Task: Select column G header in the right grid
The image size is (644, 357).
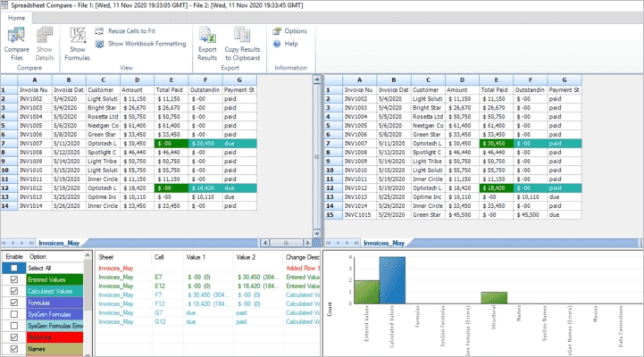Action: (565, 80)
